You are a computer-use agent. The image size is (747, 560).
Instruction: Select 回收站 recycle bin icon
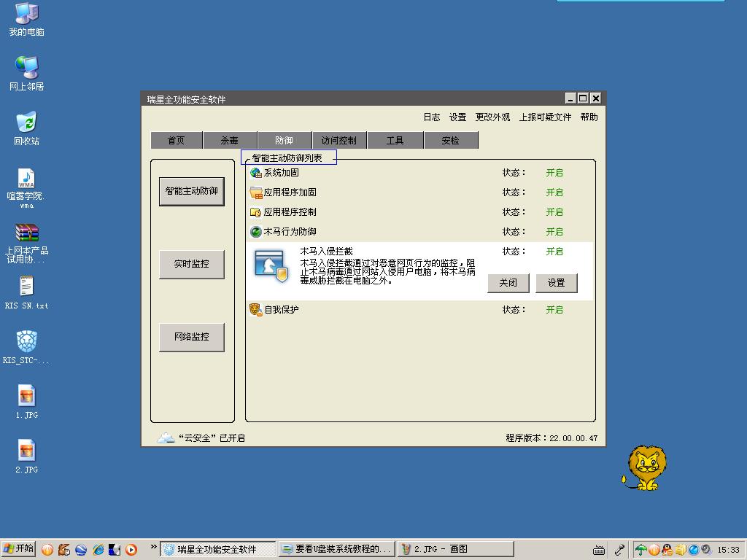click(x=27, y=128)
